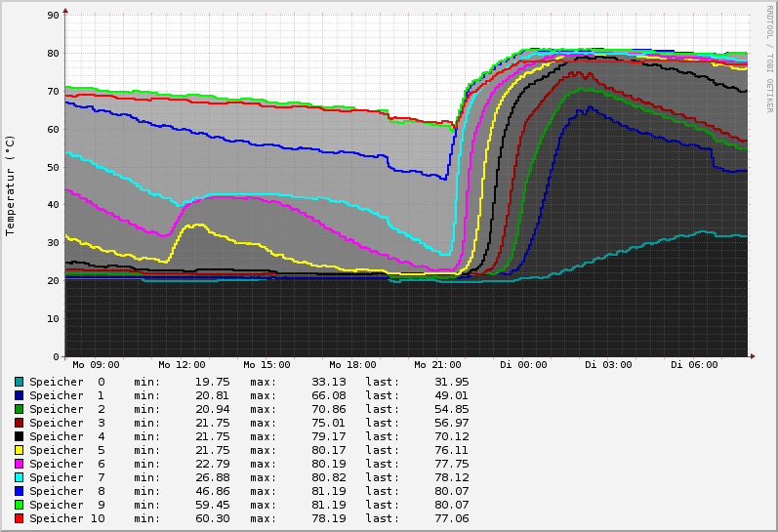Select the Speicher 8 legend label text
The height and width of the screenshot is (532, 778).
pyautogui.click(x=66, y=491)
